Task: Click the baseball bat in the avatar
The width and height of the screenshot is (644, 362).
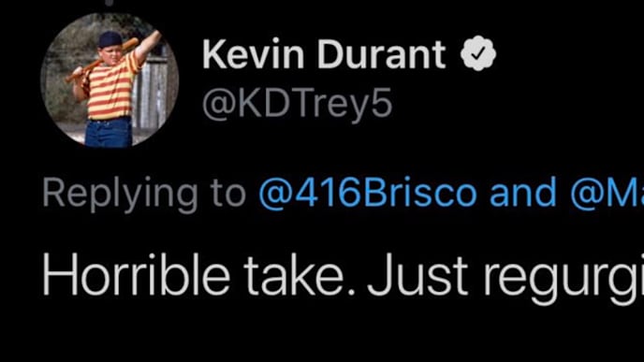Action: (101, 60)
